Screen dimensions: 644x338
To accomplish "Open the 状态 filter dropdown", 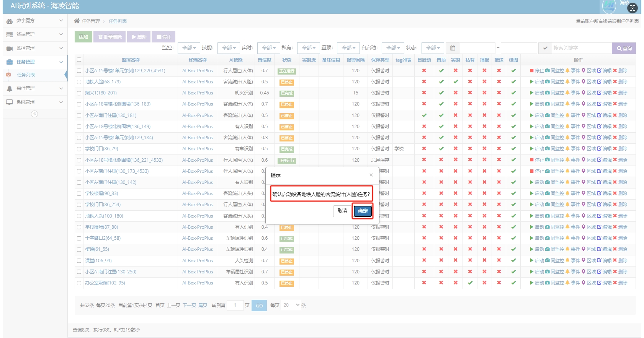I will (x=433, y=48).
